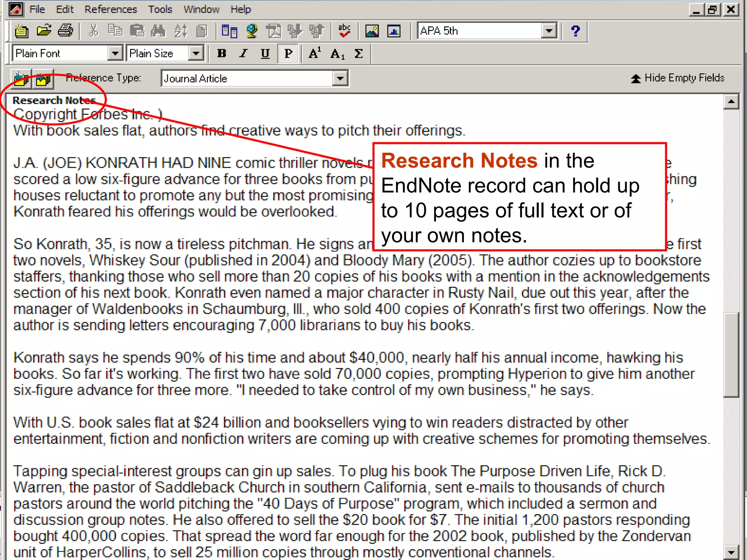Go to previous reference icon
This screenshot has width=747, height=560.
point(21,79)
